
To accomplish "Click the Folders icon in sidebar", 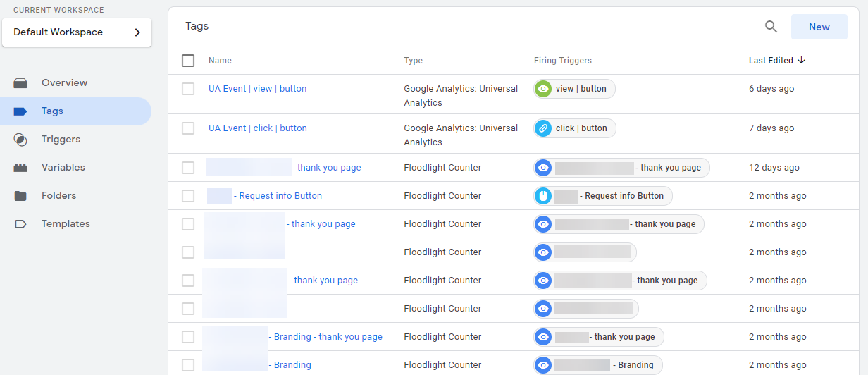I will 20,196.
